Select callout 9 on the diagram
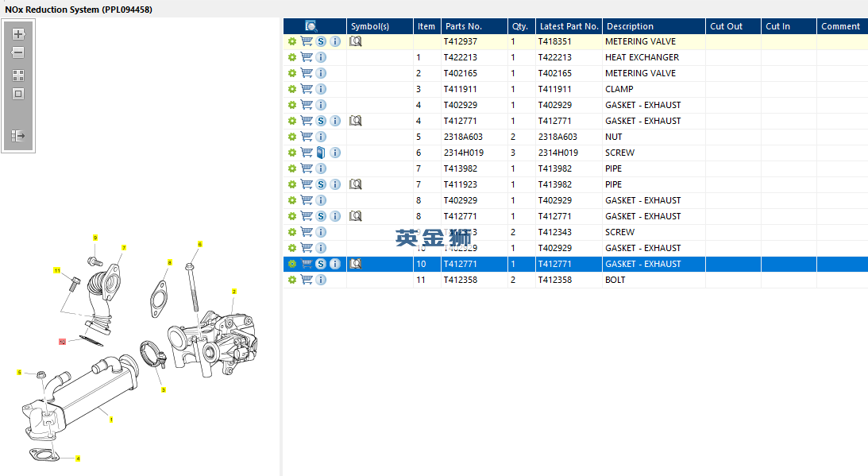Viewport: 868px width, 476px height. click(95, 238)
